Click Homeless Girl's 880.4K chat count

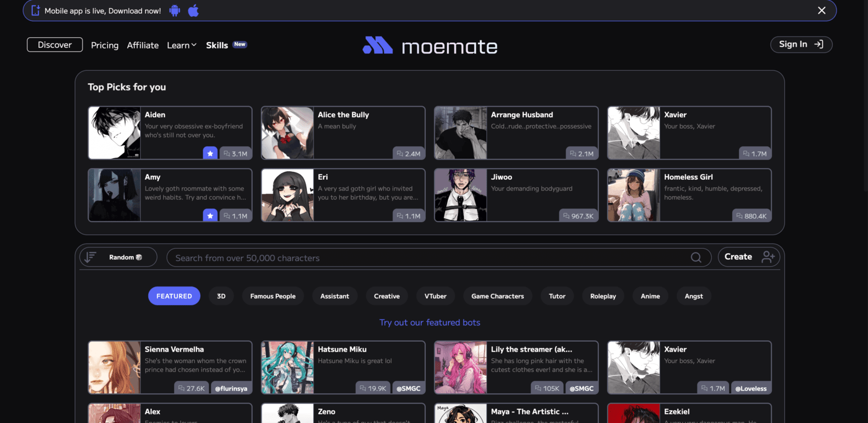coord(751,215)
